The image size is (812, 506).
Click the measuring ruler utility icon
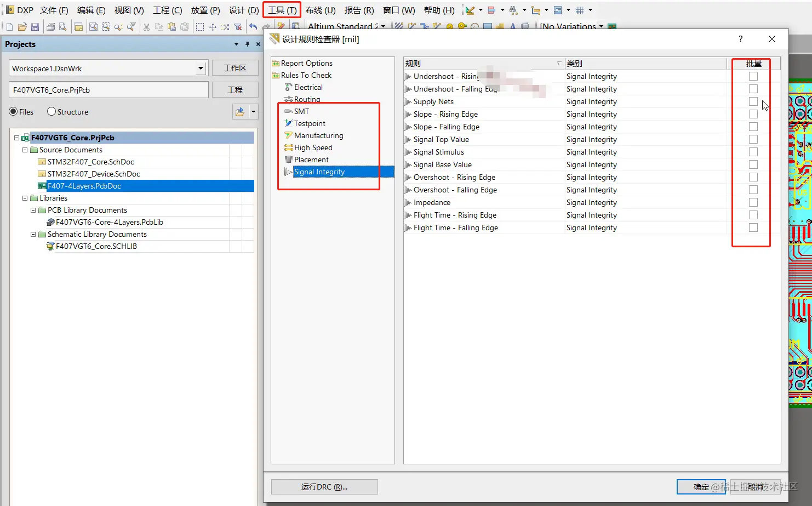[x=470, y=10]
